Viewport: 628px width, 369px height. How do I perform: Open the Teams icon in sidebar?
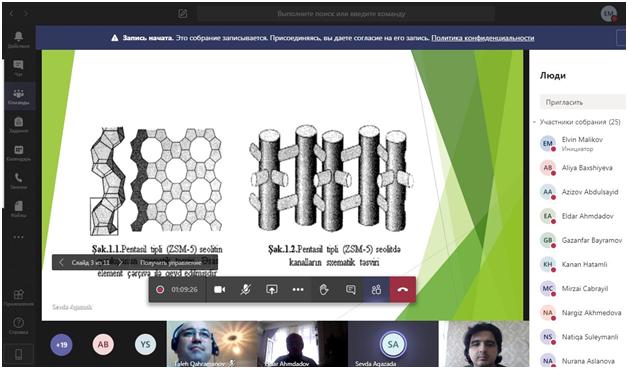click(18, 96)
